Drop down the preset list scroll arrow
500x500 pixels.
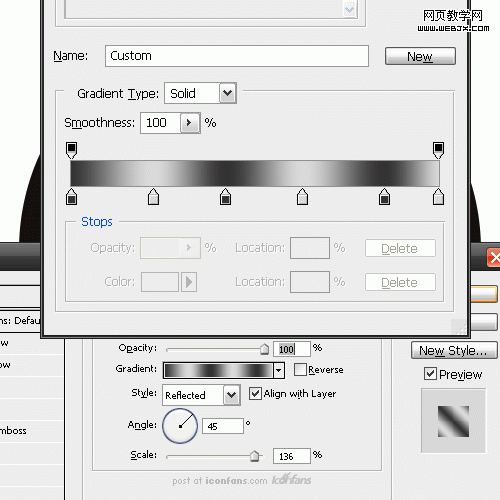tap(350, 9)
